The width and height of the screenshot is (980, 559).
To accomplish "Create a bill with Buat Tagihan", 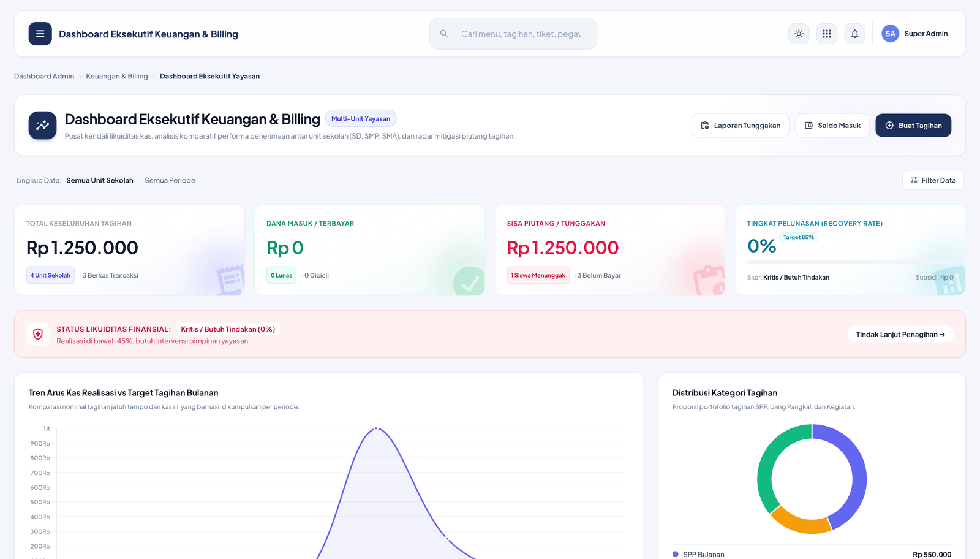I will (x=913, y=126).
